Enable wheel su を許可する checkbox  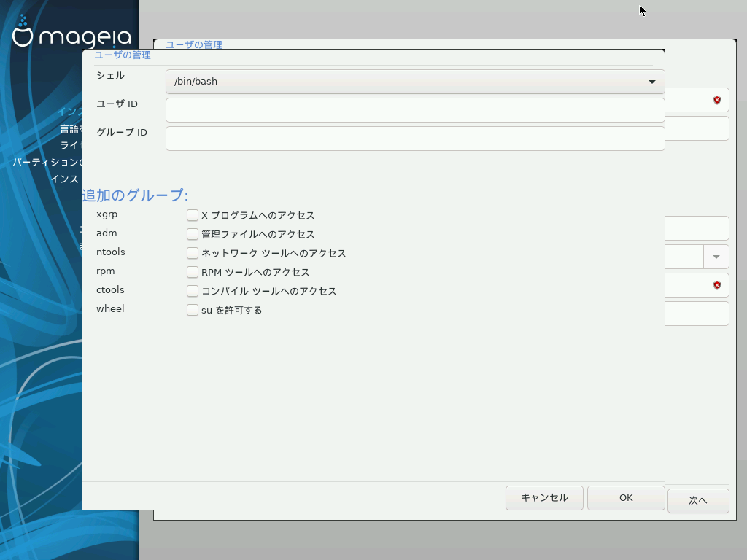click(x=193, y=310)
